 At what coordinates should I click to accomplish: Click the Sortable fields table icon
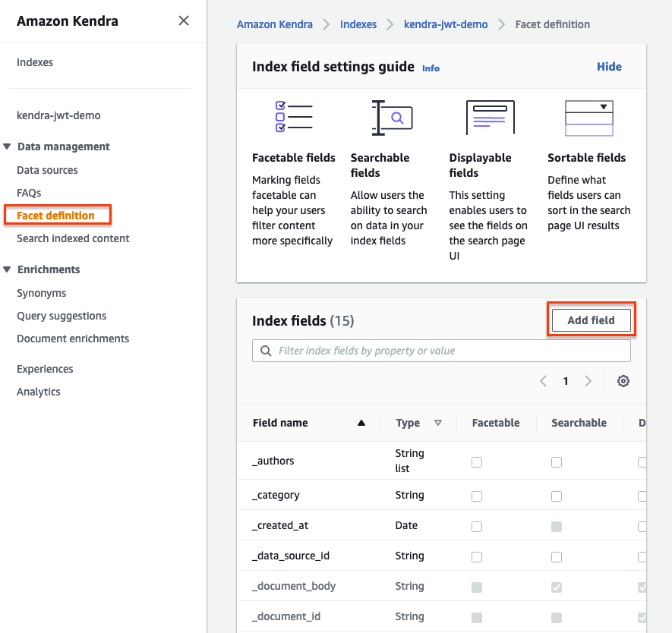pos(588,118)
